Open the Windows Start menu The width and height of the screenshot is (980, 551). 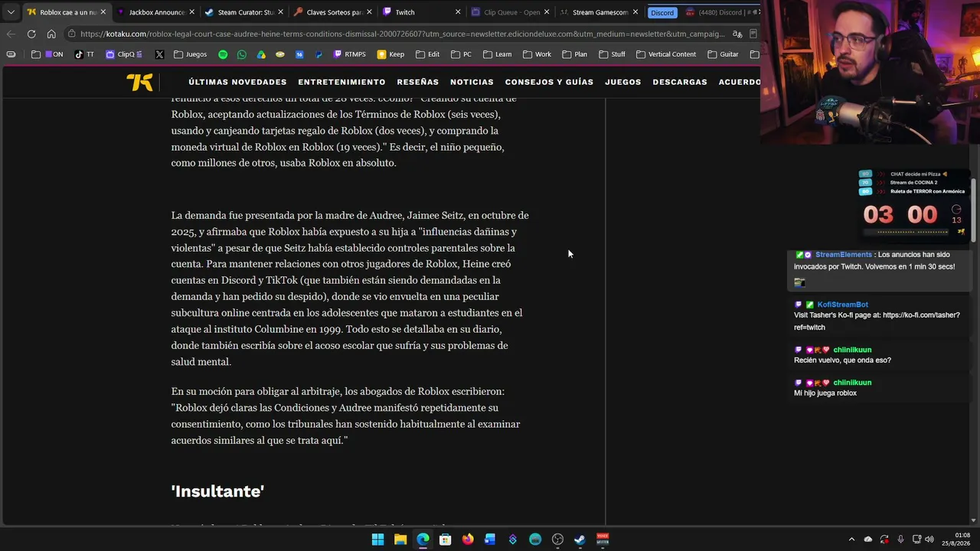point(377,540)
